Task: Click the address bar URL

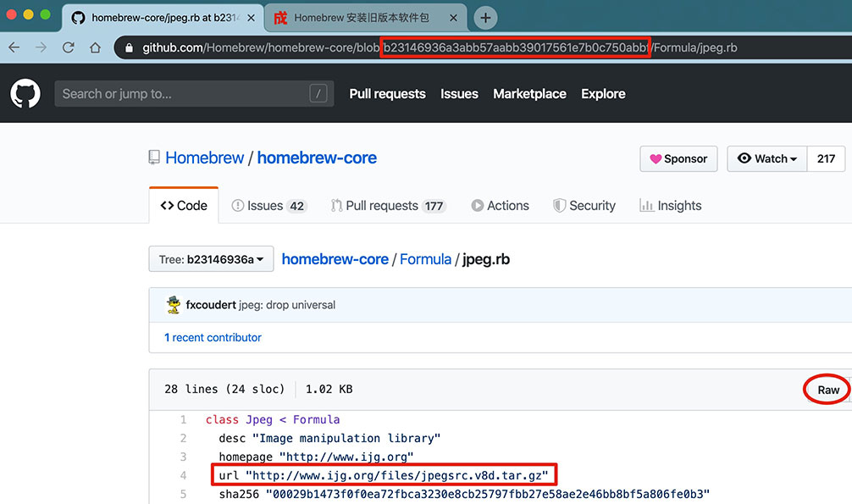Action: [440, 47]
